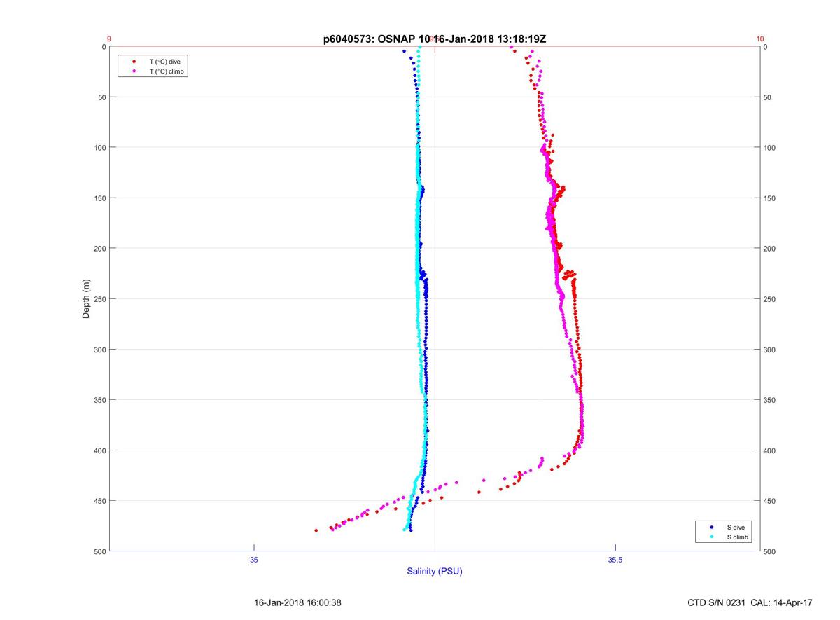
Task: Click the "Salinity (PSU)" axis label
Action: 435,572
